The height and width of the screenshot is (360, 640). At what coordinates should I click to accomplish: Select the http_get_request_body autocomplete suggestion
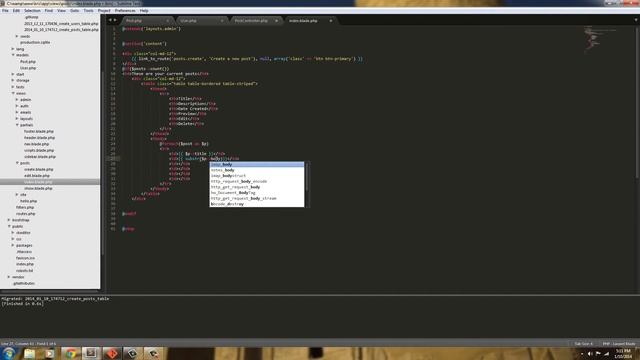(x=257, y=187)
